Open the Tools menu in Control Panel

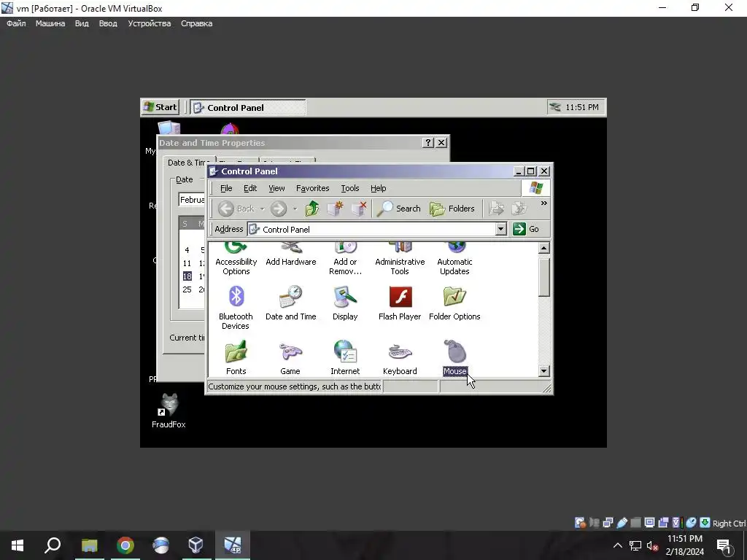tap(349, 188)
